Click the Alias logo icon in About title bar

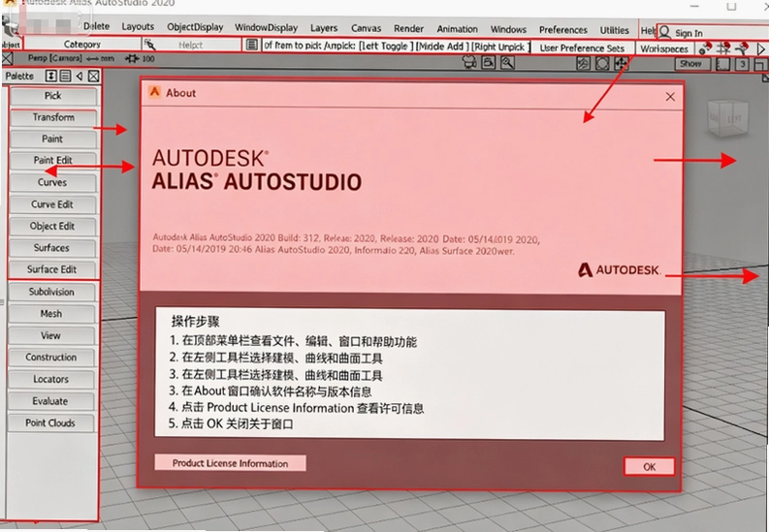pyautogui.click(x=154, y=92)
